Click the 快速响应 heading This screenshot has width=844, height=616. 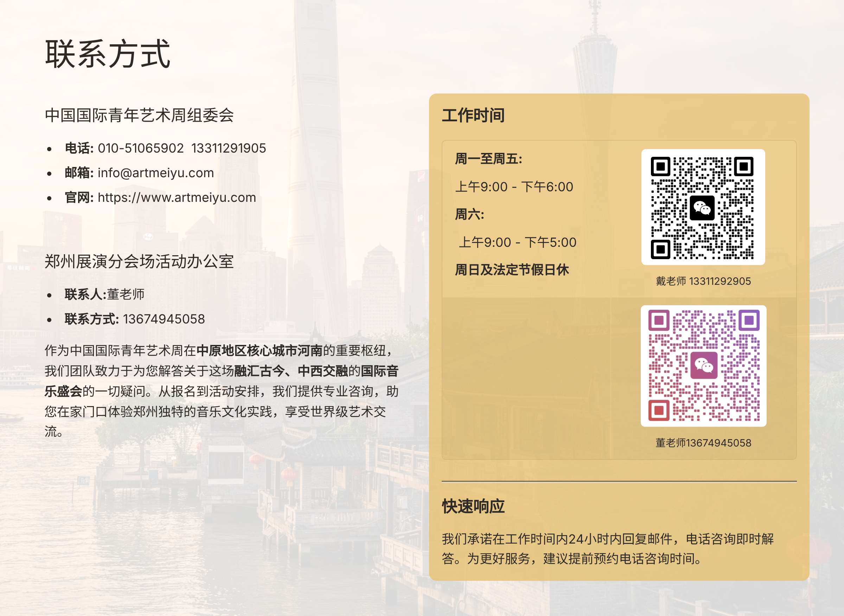point(473,506)
